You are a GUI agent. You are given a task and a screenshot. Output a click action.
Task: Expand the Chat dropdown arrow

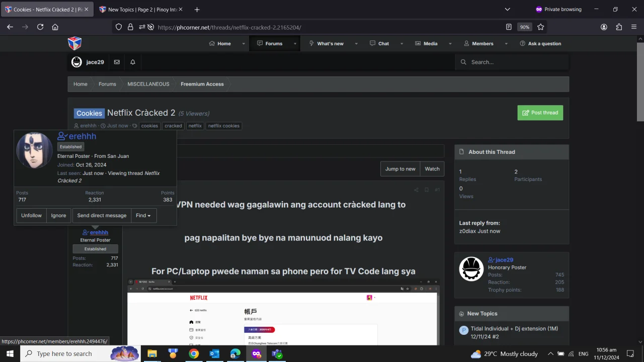click(x=401, y=44)
